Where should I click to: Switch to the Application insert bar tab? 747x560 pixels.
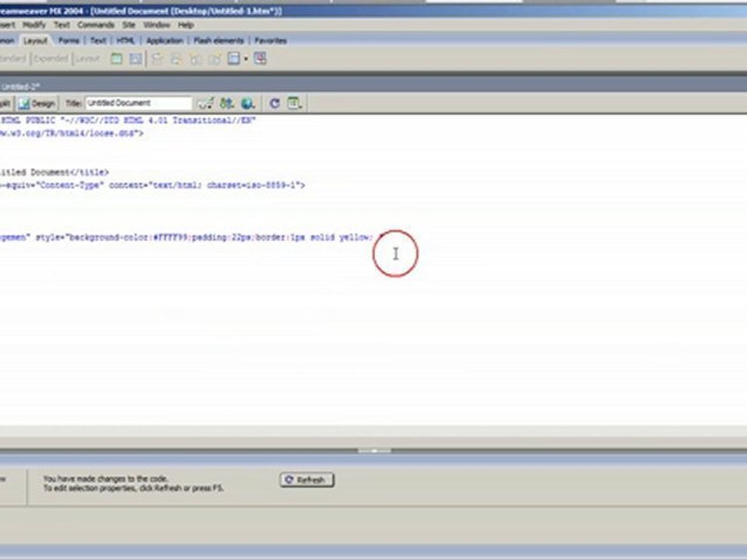[164, 40]
